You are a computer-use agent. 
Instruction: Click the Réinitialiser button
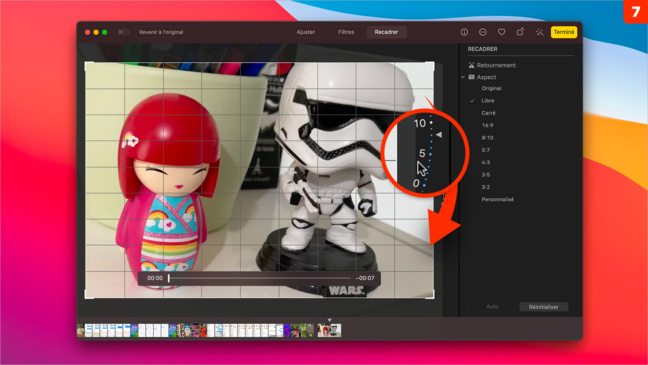[543, 307]
